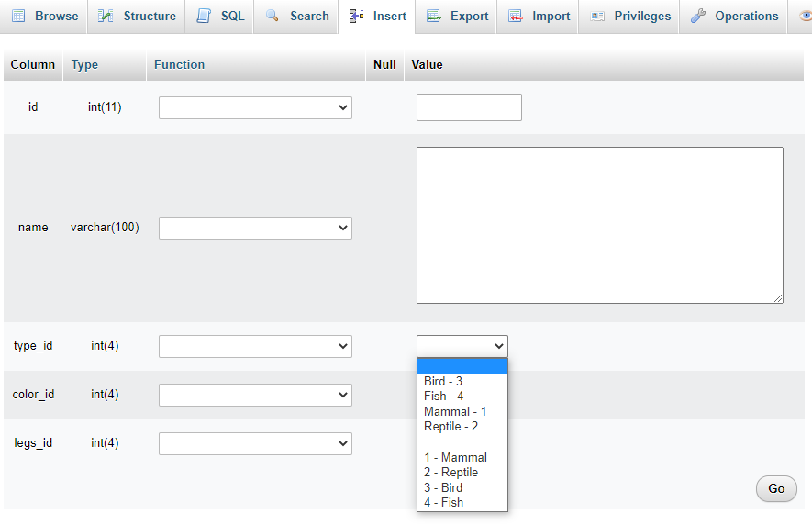Click the 'int(4)' type in legs_id row
The width and height of the screenshot is (812, 525).
(x=105, y=443)
